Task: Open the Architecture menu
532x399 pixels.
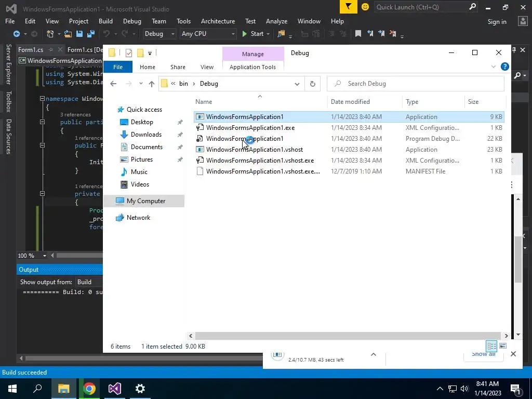Action: [x=218, y=21]
